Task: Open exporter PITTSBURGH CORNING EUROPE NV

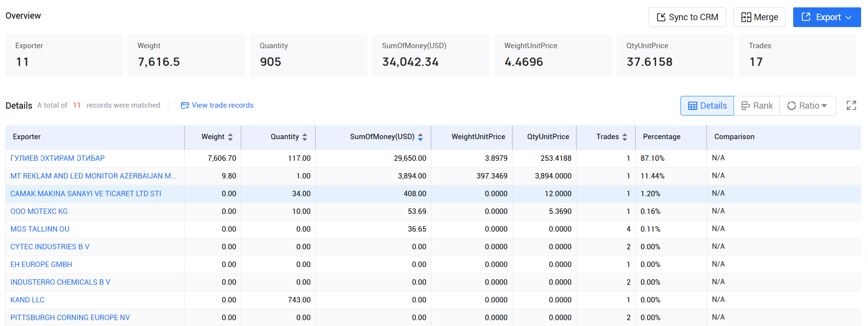Action: click(70, 318)
